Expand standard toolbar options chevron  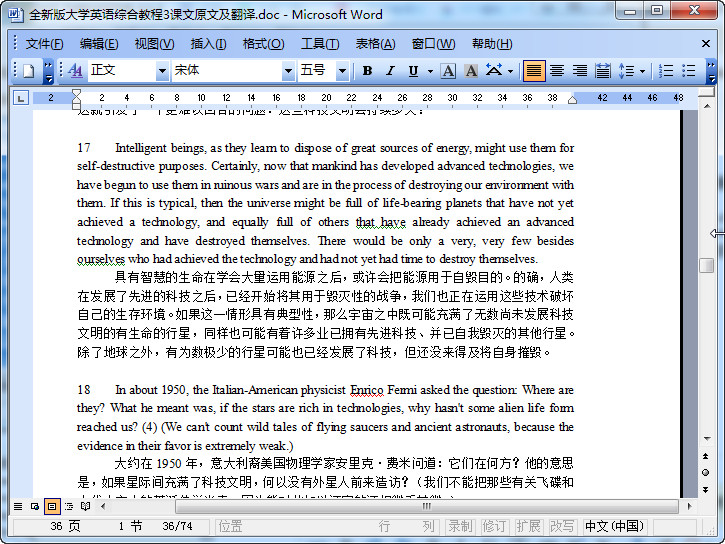pyautogui.click(x=48, y=71)
